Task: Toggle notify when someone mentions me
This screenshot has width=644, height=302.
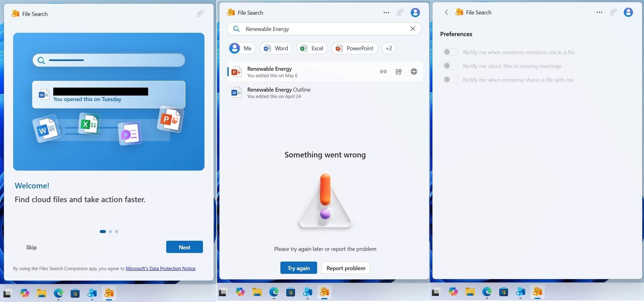Action: click(x=451, y=52)
